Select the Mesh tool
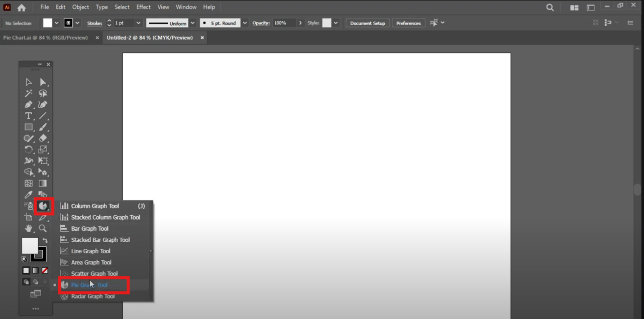This screenshot has width=644, height=319. 29,184
